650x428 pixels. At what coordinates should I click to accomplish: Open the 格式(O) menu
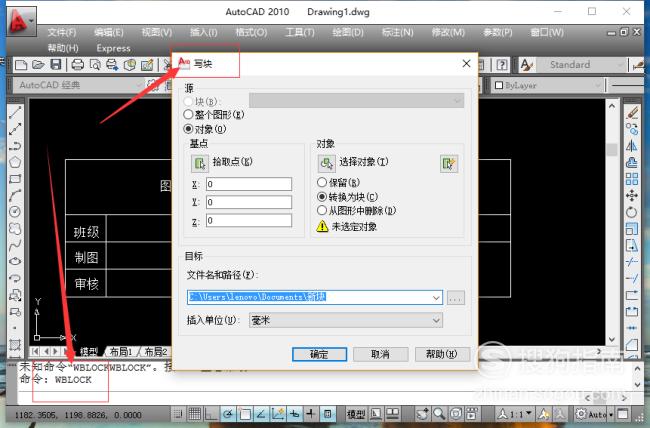click(x=251, y=32)
